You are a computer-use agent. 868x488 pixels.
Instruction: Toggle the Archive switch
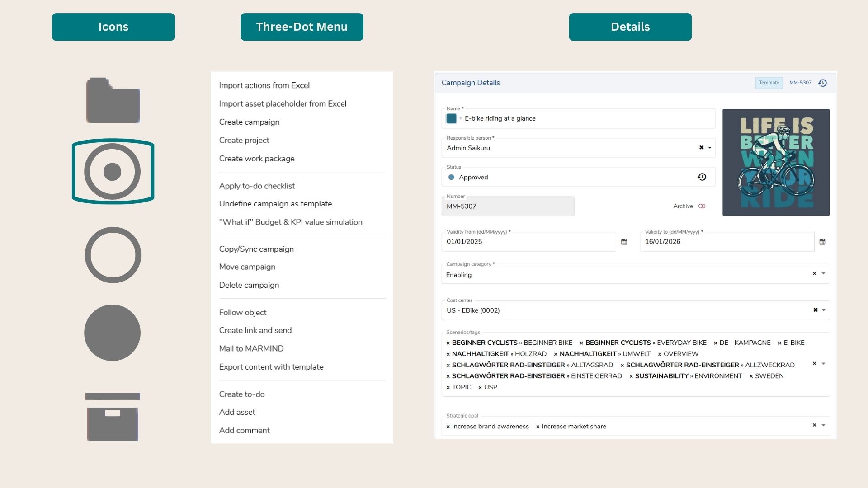tap(702, 206)
